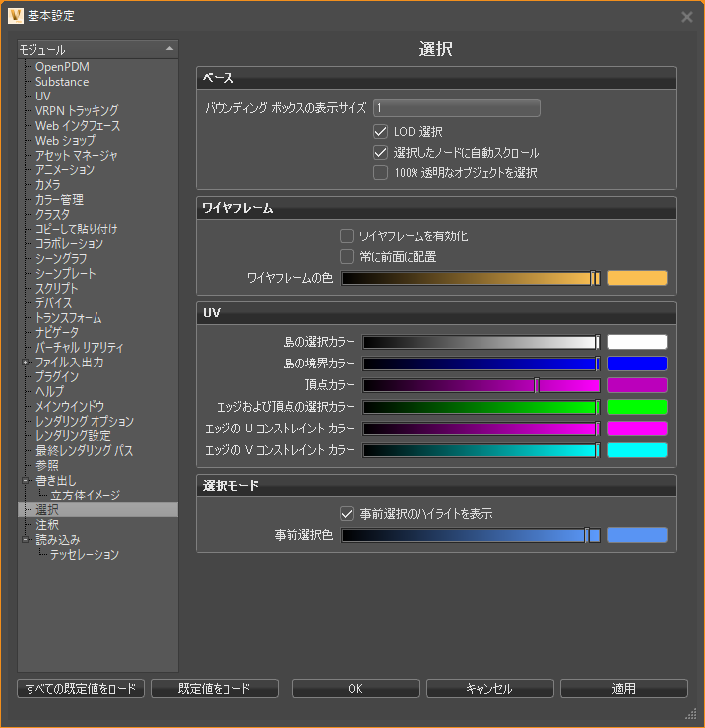The image size is (705, 728).
Task: Open the 事前選択色 color swatch
Action: (637, 535)
